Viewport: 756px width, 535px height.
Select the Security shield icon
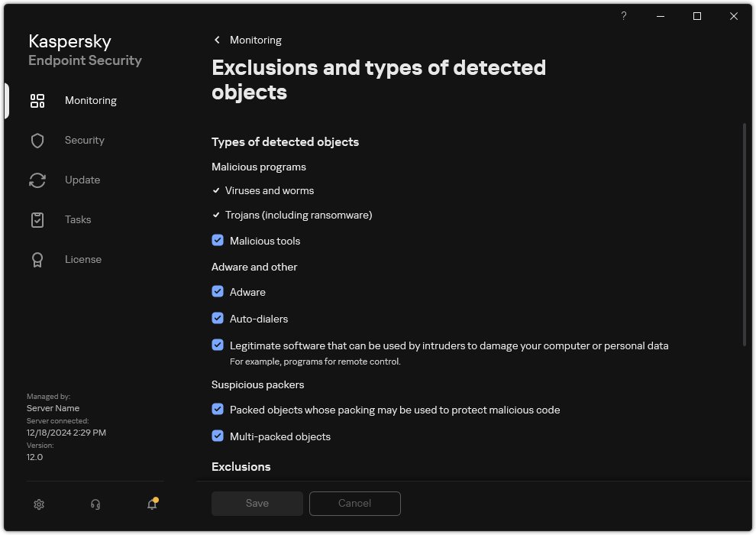[37, 140]
